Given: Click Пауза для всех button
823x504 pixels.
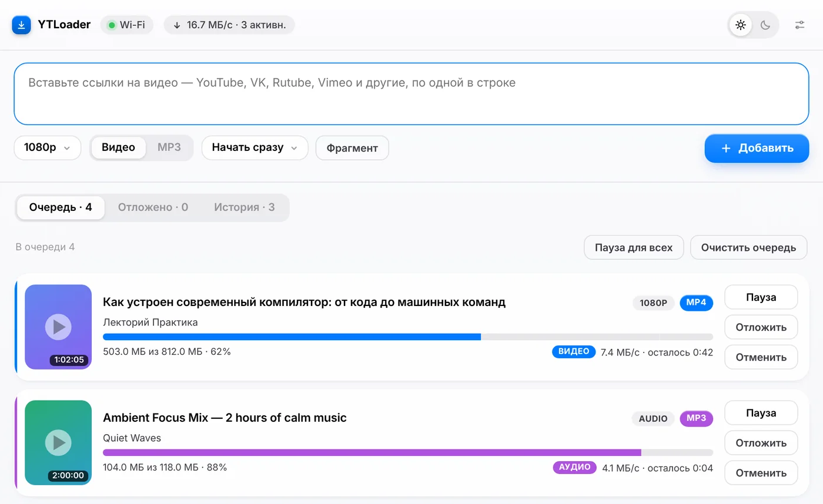Looking at the screenshot, I should pos(634,247).
